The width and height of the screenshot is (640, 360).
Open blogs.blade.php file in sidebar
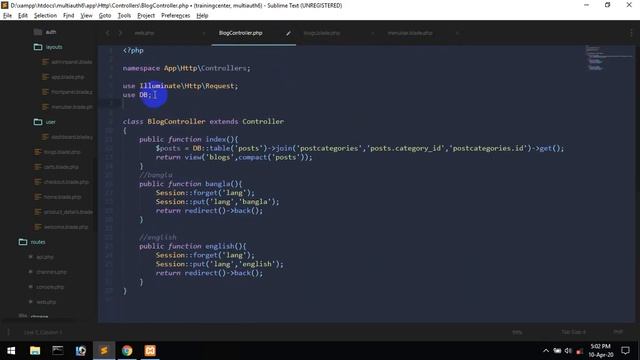[57, 152]
